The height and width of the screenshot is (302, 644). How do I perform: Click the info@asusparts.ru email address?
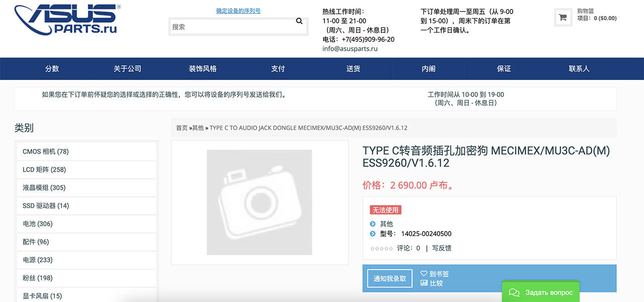350,49
